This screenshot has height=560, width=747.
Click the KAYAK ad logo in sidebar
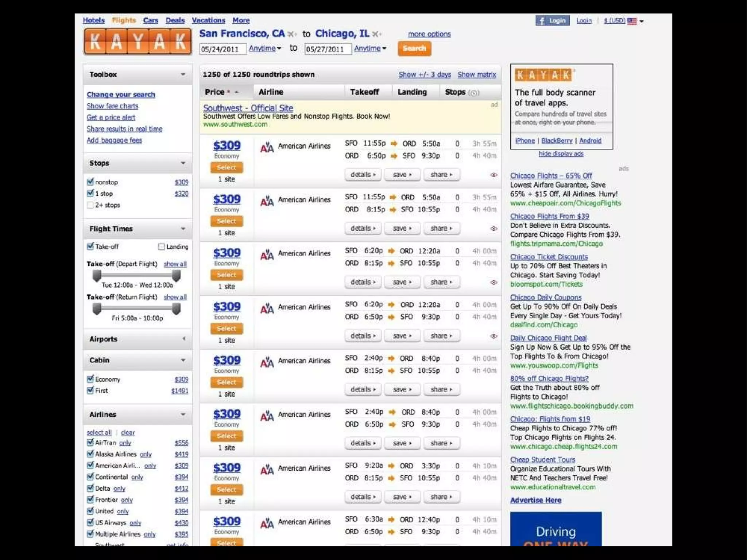pos(544,75)
